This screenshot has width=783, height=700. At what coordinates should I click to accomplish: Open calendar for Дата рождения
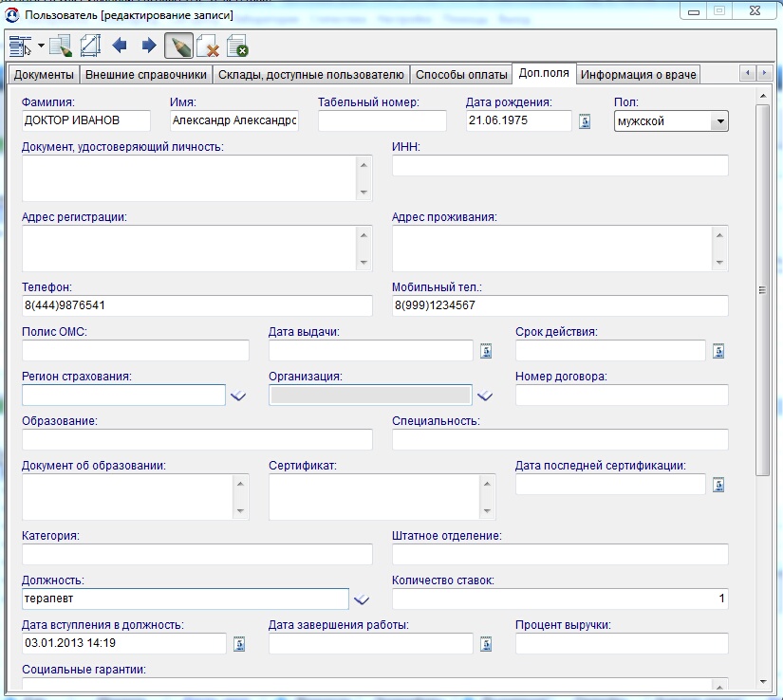(585, 121)
